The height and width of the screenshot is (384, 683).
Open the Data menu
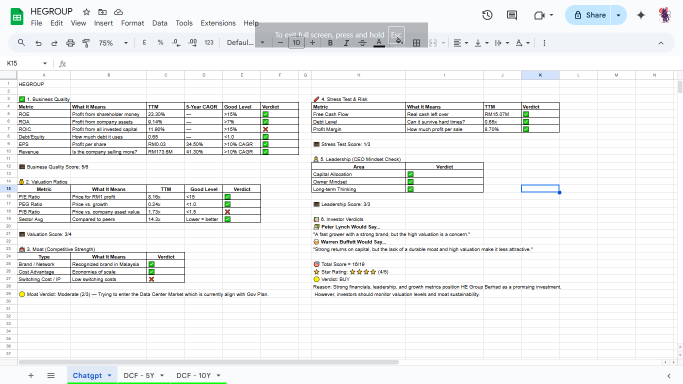coord(159,23)
